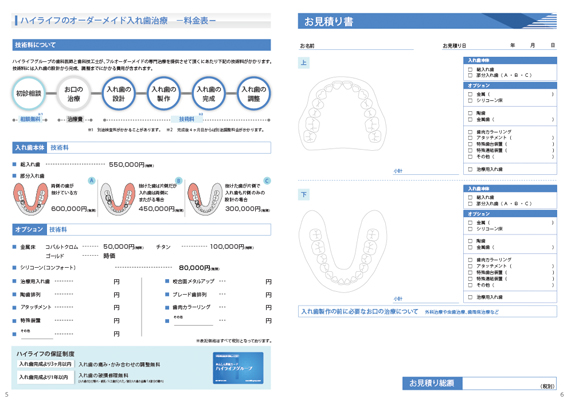Check 部分入れ歯 (A・B・C) in 下 section
This screenshot has width=565, height=400.
470,204
